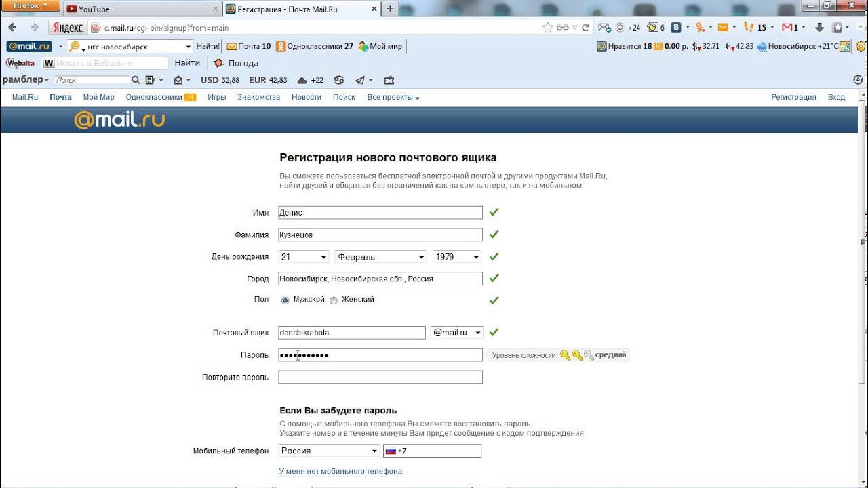The height and width of the screenshot is (488, 868).
Task: Click the Новосибирск +21°C weather item
Action: pos(798,47)
